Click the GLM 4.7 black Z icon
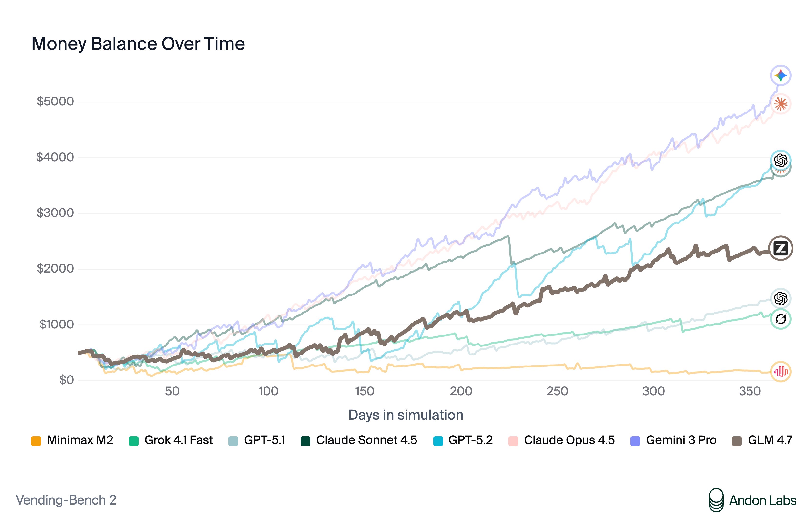The height and width of the screenshot is (528, 812). point(780,248)
